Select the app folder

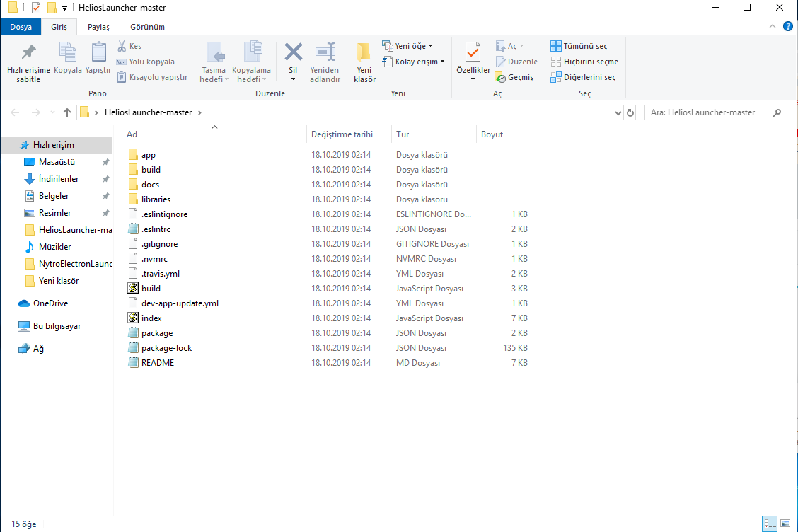coord(149,155)
